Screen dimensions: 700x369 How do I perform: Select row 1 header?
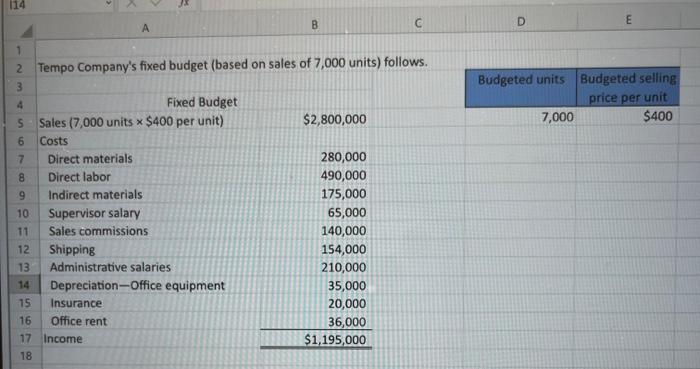19,50
